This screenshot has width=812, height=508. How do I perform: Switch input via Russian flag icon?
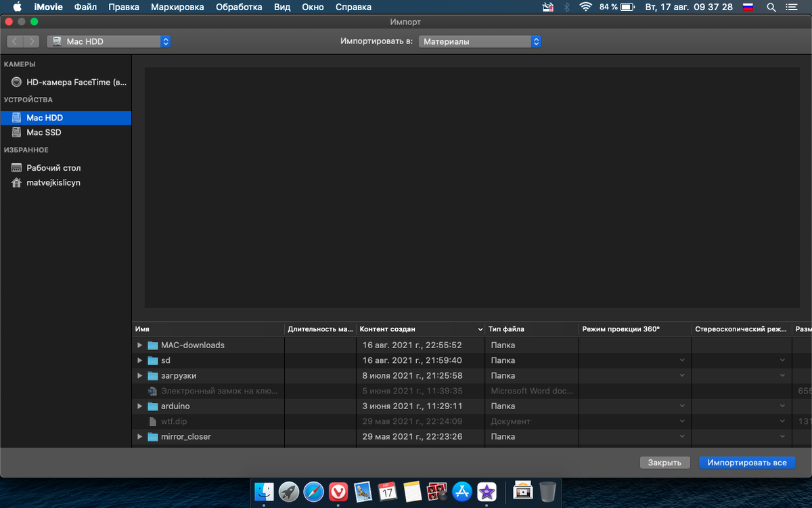[748, 7]
